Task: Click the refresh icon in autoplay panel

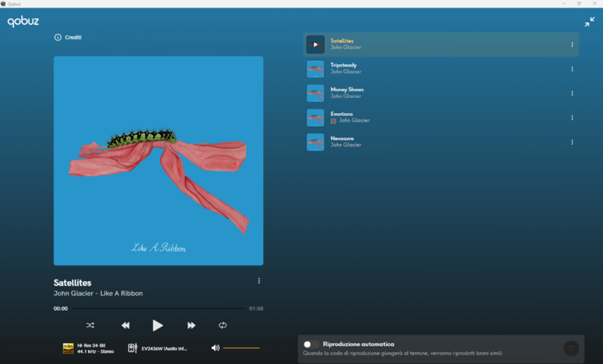Action: pyautogui.click(x=571, y=348)
